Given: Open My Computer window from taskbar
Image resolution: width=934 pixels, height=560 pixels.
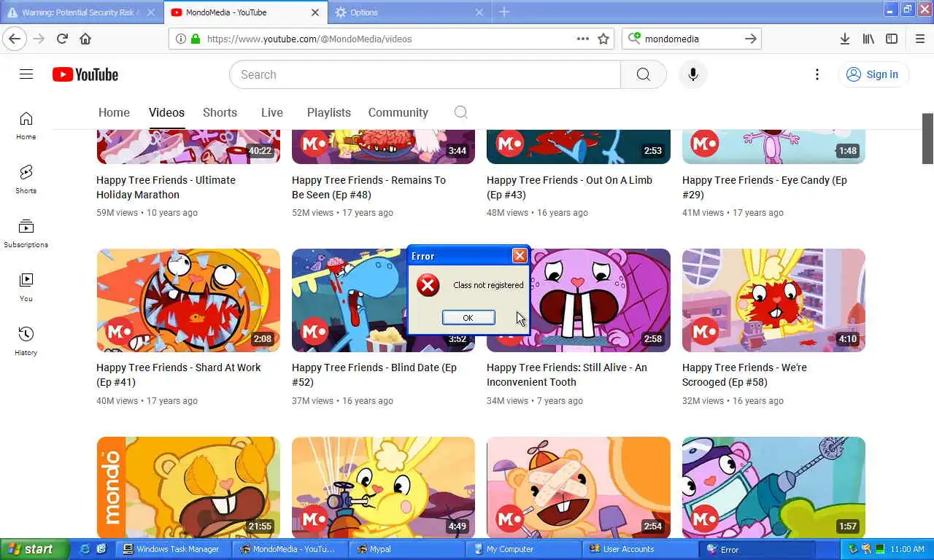Looking at the screenshot, I should pos(523,549).
